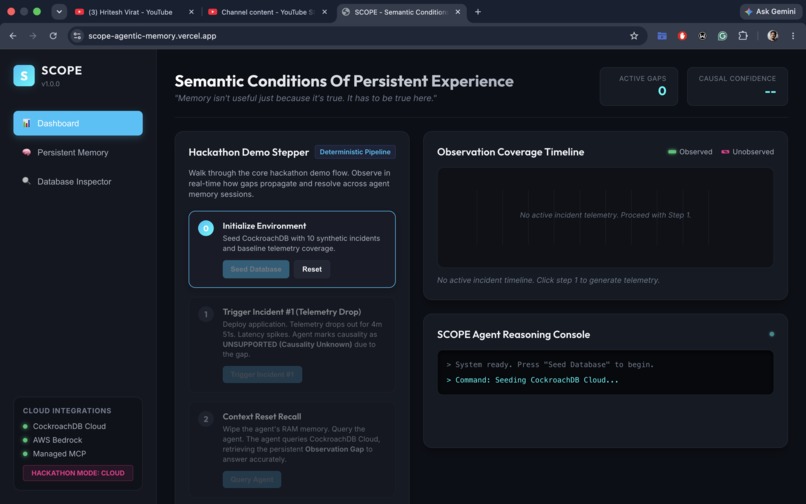Image resolution: width=806 pixels, height=504 pixels.
Task: Click the Deterministic Pipeline badge
Action: click(x=355, y=152)
